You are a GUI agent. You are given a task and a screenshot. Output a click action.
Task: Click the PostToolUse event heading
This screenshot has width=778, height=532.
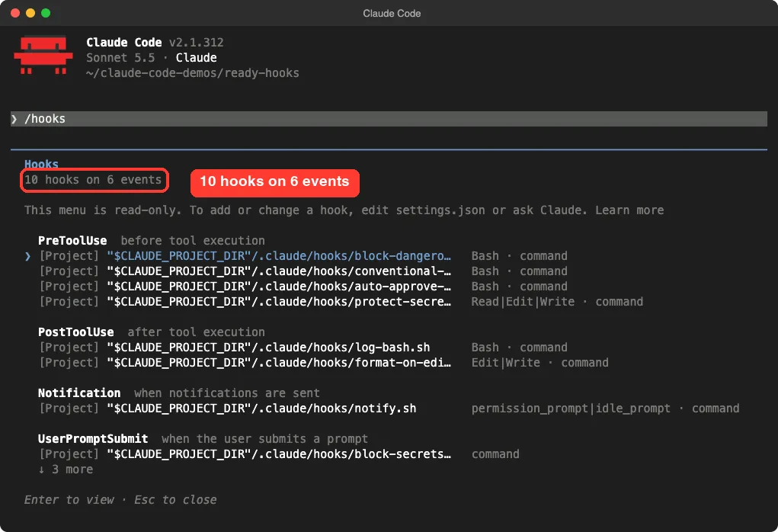[76, 332]
